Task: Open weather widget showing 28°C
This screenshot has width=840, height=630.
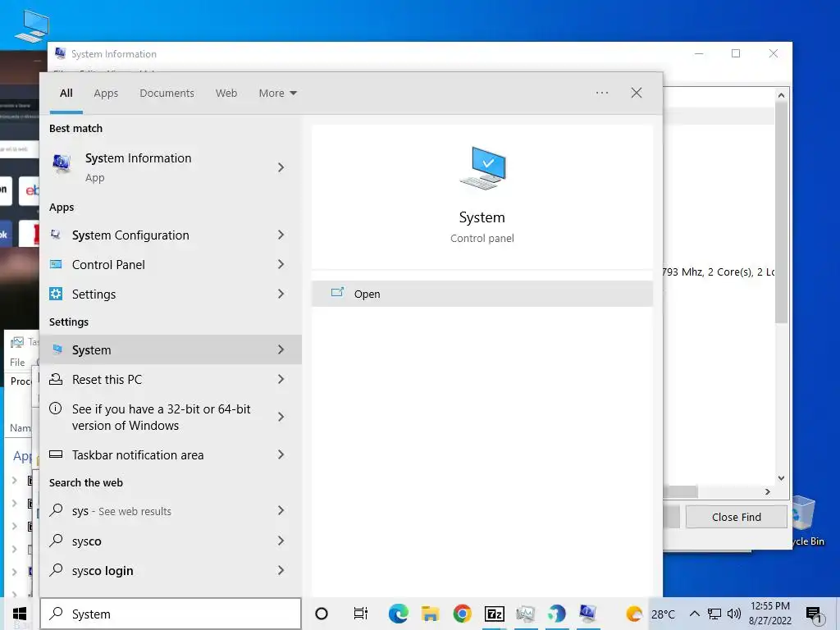Action: click(x=650, y=614)
